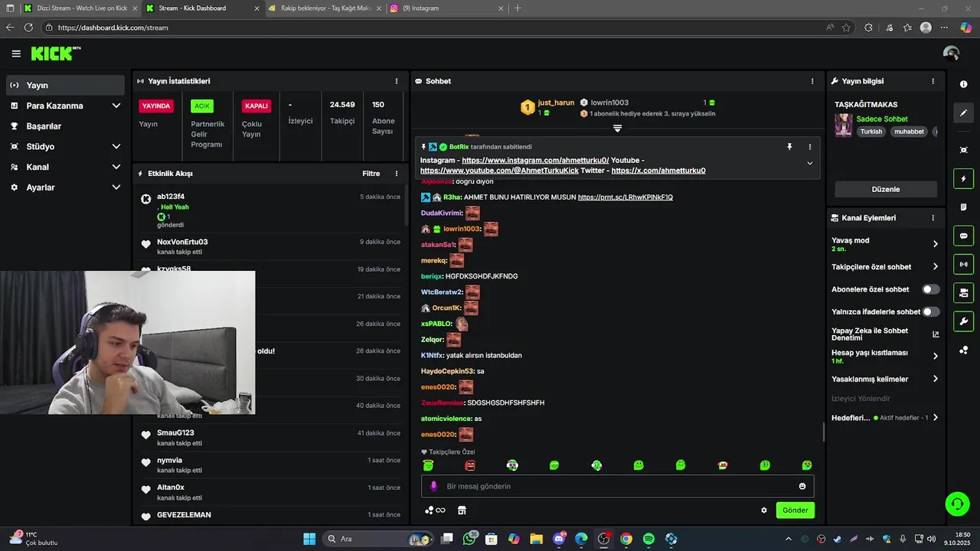Insert the red angry emote from quick emotes
The image size is (980, 551).
tap(470, 465)
